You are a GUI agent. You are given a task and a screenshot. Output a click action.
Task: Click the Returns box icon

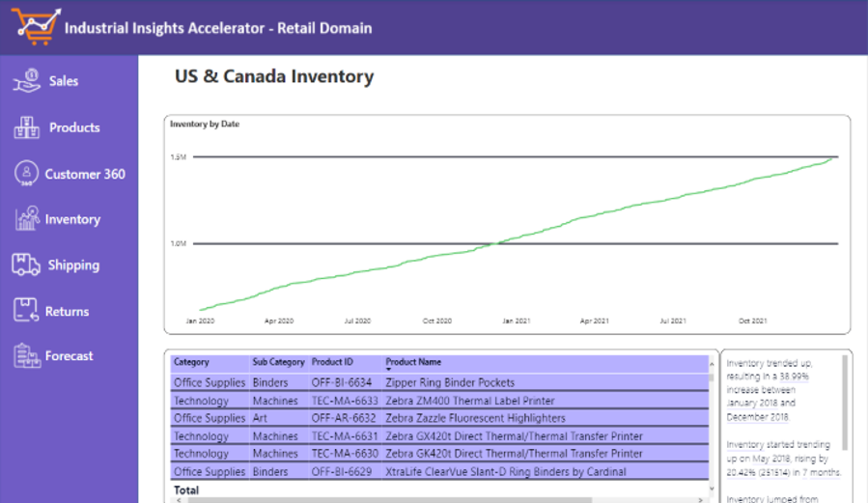25,310
